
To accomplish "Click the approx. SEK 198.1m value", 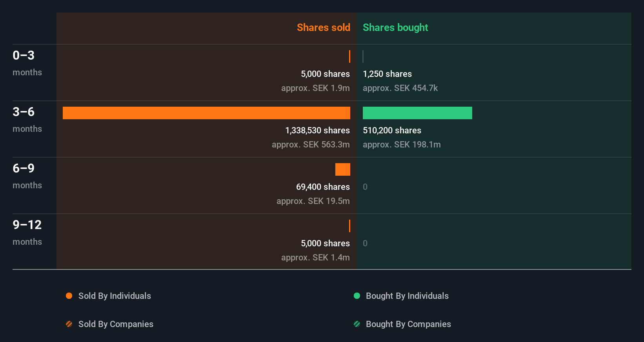I will coord(402,144).
